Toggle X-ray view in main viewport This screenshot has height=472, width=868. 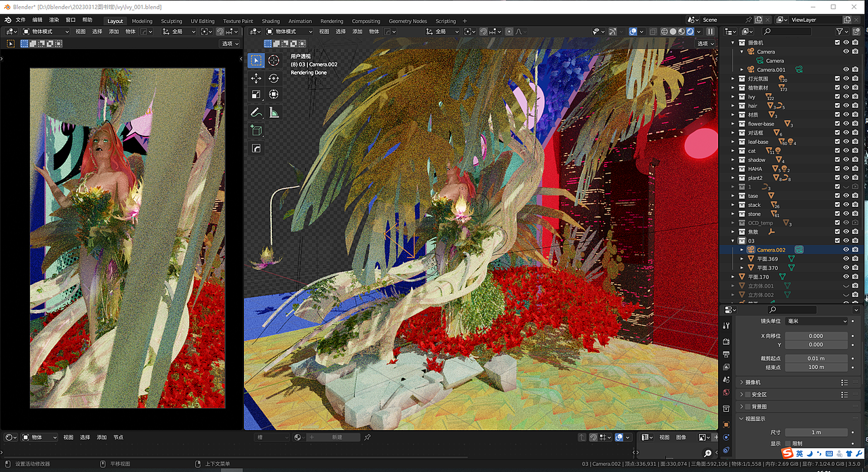tap(652, 31)
